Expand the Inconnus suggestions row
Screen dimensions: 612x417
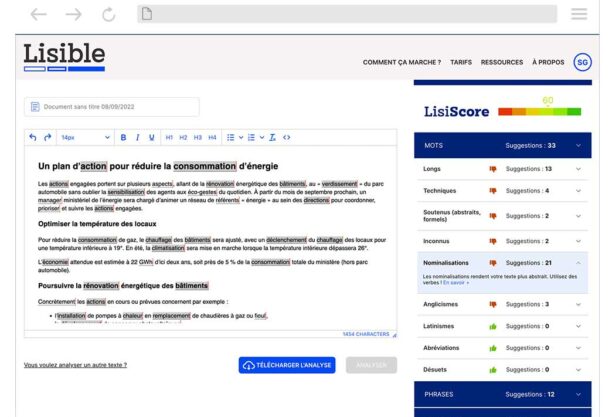click(x=503, y=241)
